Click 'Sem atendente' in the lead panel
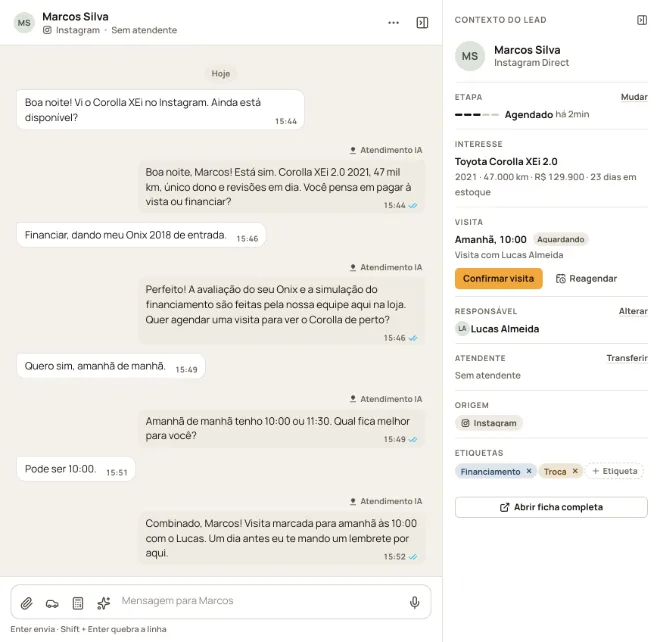 pyautogui.click(x=487, y=376)
